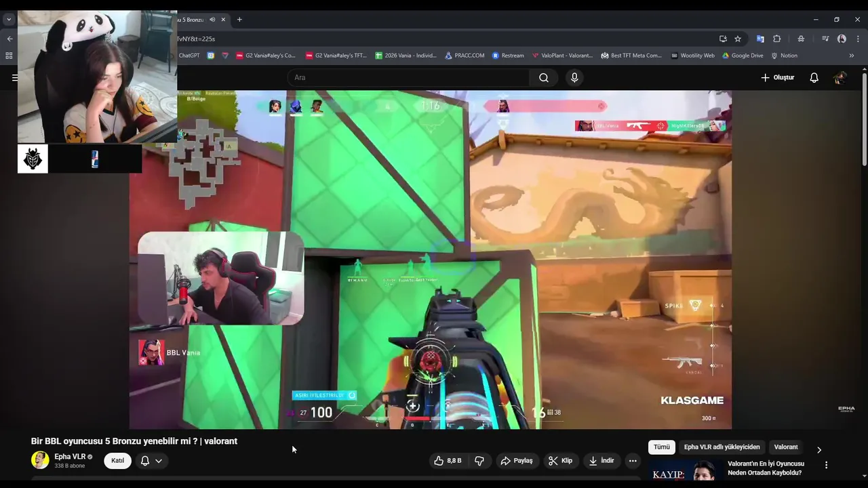Select the Tümü filter chip
This screenshot has width=868, height=488.
click(x=662, y=447)
